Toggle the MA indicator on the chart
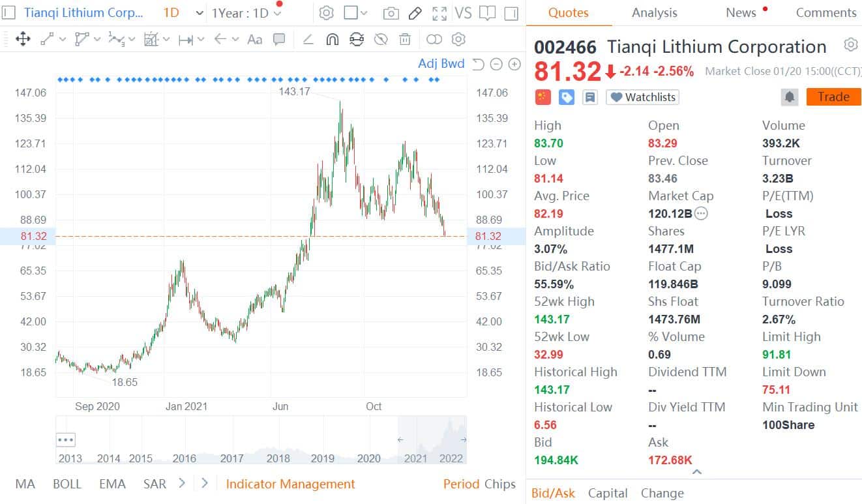Image resolution: width=862 pixels, height=504 pixels. point(25,484)
